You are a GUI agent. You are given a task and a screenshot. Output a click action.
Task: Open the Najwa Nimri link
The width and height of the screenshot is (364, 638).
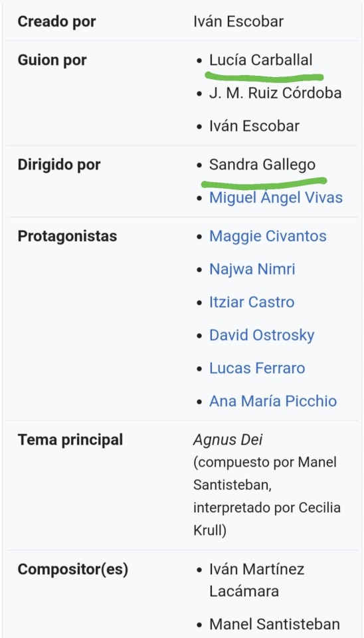click(252, 269)
